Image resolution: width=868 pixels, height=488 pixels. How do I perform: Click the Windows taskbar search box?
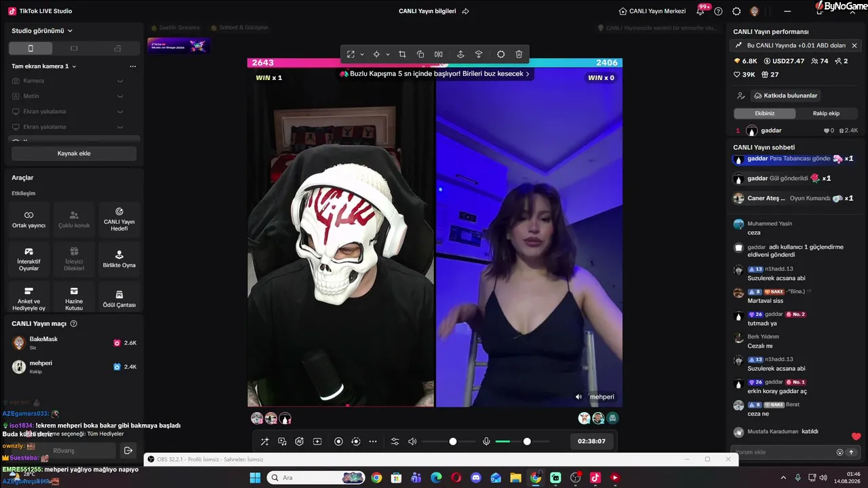(316, 478)
